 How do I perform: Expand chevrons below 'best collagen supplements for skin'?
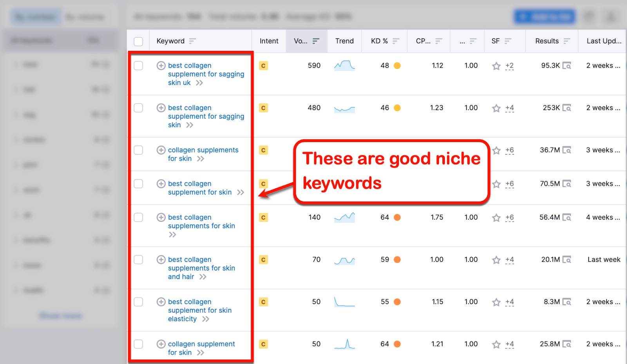[172, 235]
